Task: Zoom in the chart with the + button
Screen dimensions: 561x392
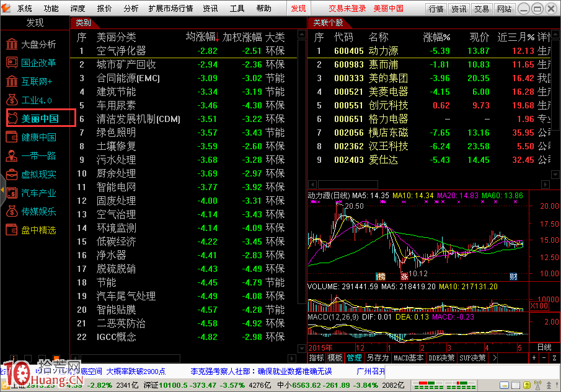Action: click(534, 358)
